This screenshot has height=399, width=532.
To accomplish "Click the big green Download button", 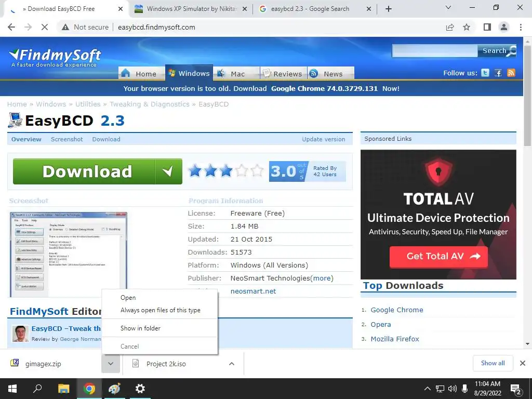I will pyautogui.click(x=97, y=171).
